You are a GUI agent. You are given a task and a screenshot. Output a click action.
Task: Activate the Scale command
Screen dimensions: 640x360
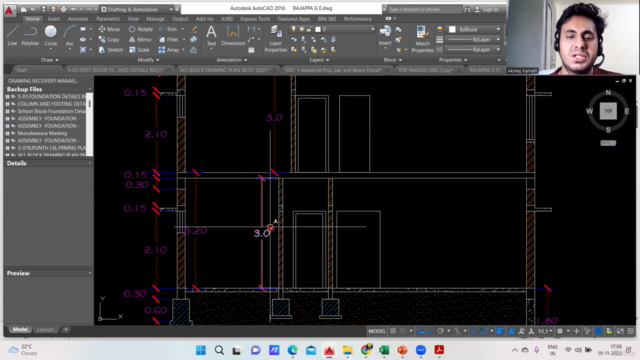[x=139, y=50]
